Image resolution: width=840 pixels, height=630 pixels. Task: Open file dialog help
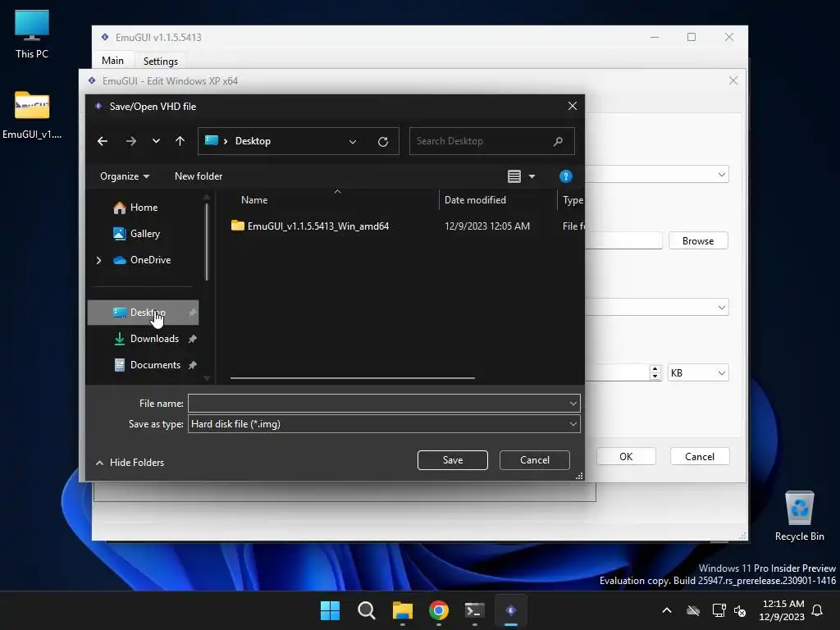tap(566, 176)
